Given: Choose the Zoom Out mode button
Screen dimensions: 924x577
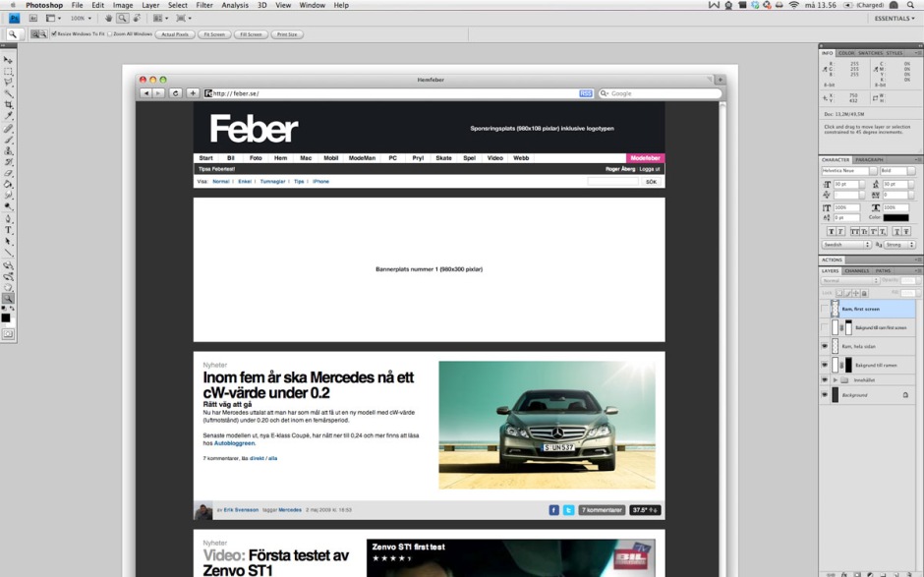Looking at the screenshot, I should [43, 34].
